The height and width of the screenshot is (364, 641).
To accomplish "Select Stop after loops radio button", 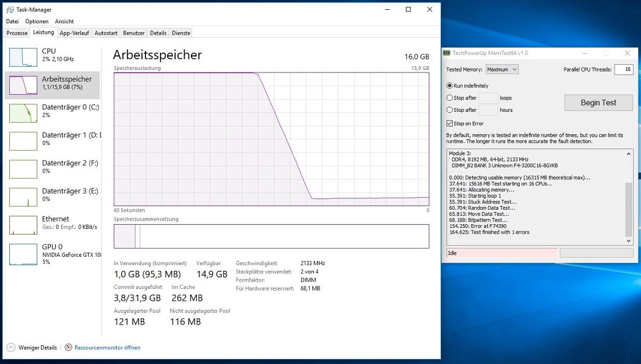I will pos(449,97).
